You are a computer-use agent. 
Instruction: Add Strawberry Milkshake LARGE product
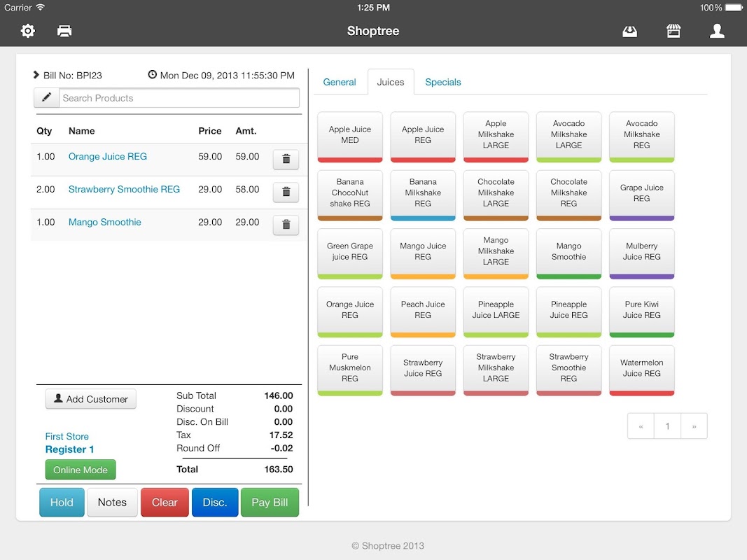coord(496,370)
